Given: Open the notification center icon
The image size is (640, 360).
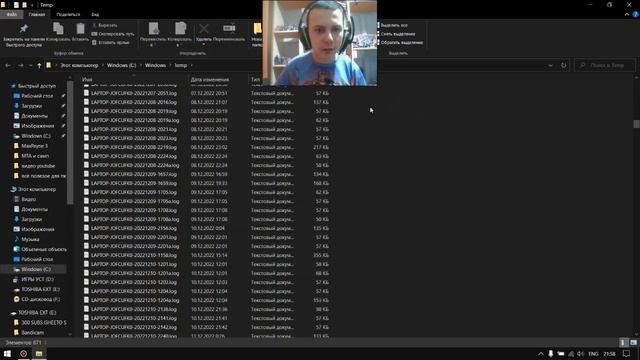Looking at the screenshot, I should coord(627,354).
